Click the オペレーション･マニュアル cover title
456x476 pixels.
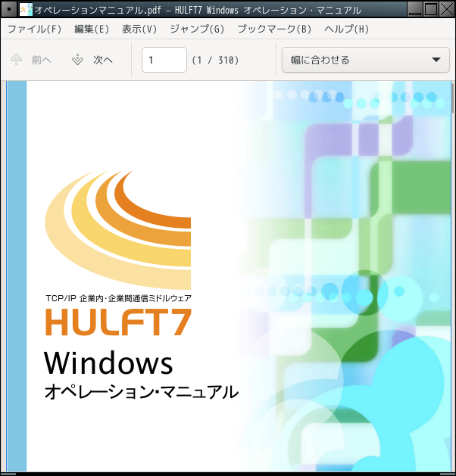coord(141,391)
